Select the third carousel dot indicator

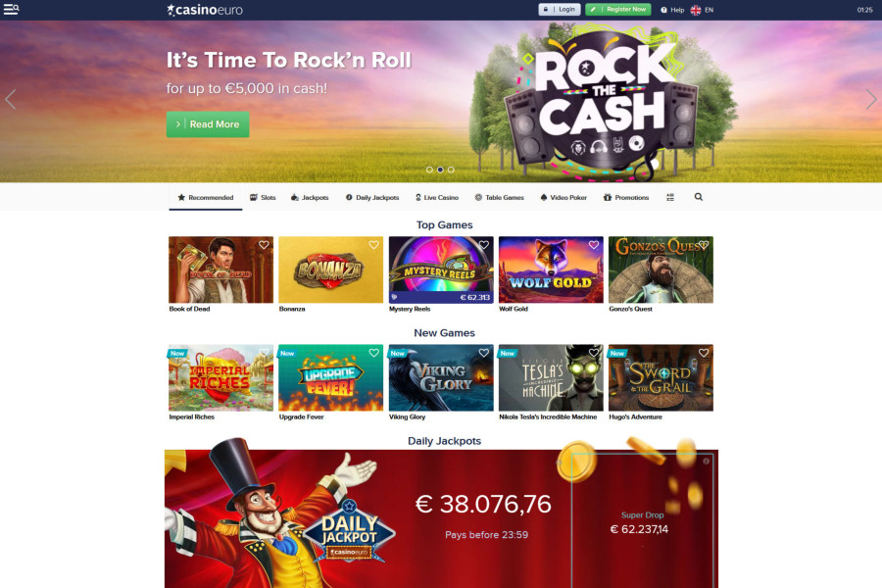point(451,170)
